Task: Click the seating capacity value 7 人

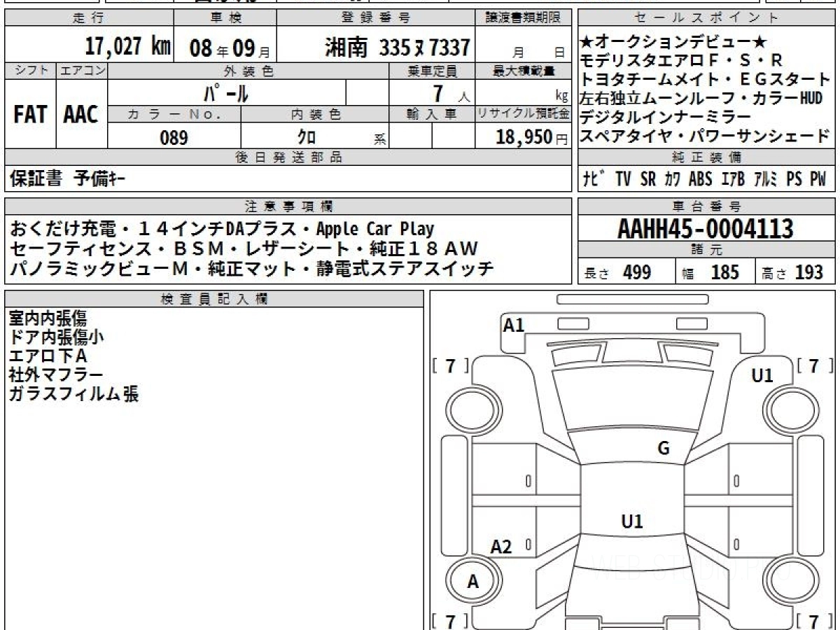Action: (451, 93)
